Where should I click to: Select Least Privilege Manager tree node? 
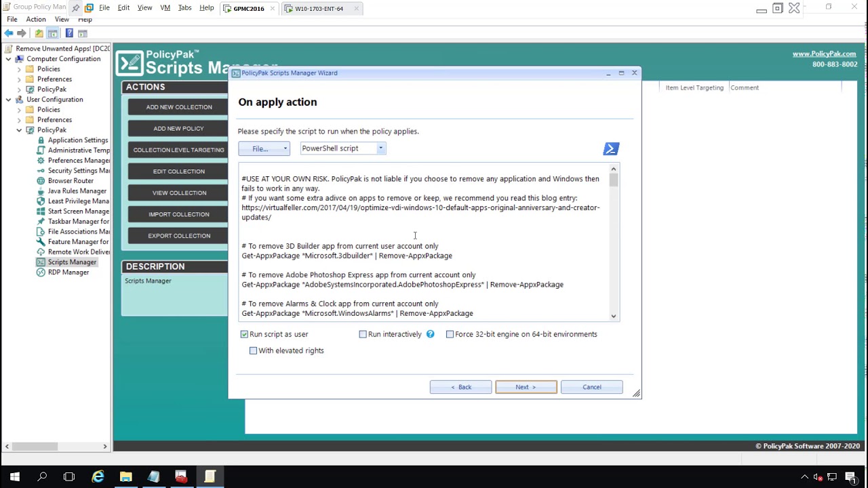78,201
